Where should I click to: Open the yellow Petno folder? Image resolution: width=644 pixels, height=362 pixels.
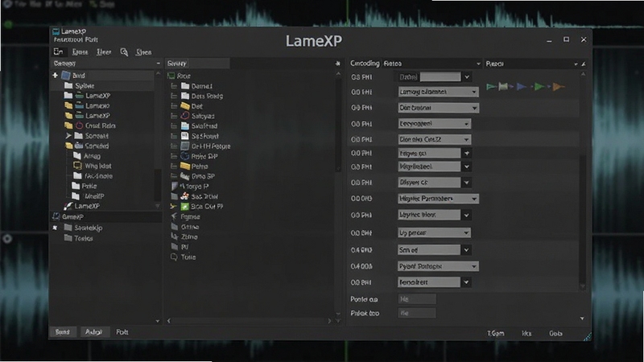(194, 167)
